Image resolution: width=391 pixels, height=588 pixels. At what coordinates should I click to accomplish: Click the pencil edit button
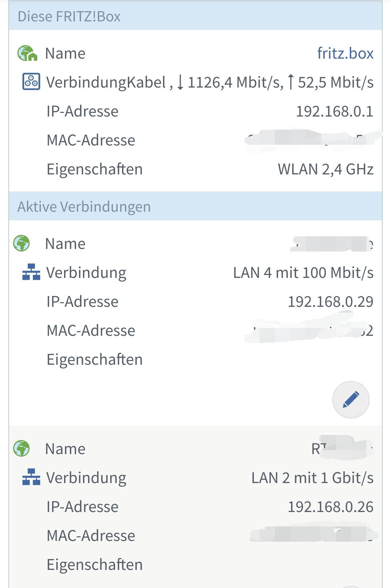(x=350, y=399)
